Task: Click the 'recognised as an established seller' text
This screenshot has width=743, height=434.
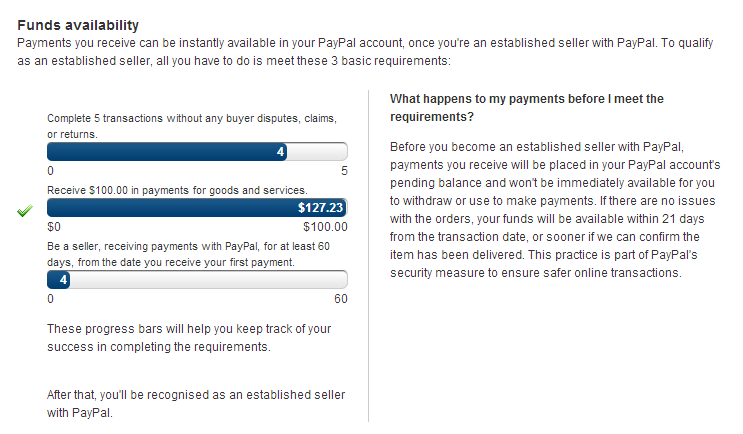Action: (190, 403)
